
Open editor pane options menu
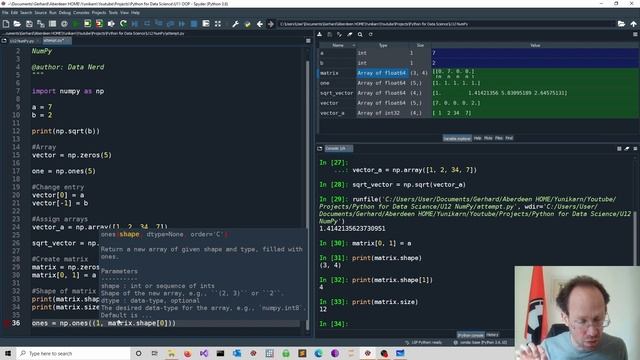click(308, 41)
